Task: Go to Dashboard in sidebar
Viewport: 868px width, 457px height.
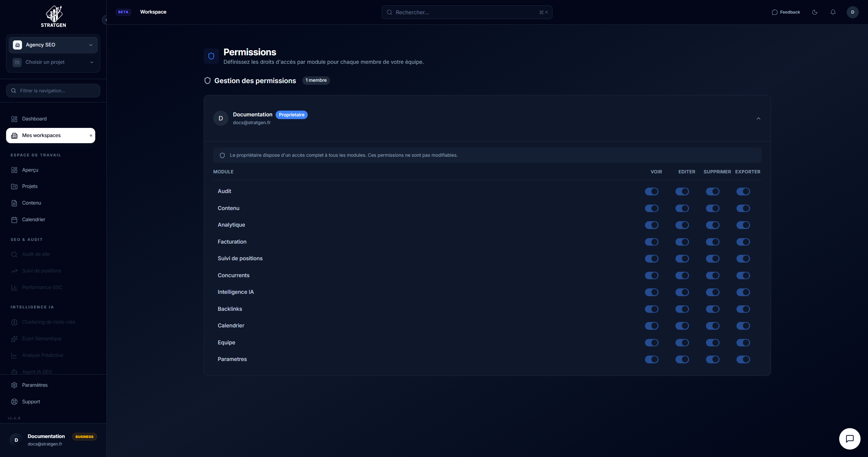Action: tap(34, 119)
